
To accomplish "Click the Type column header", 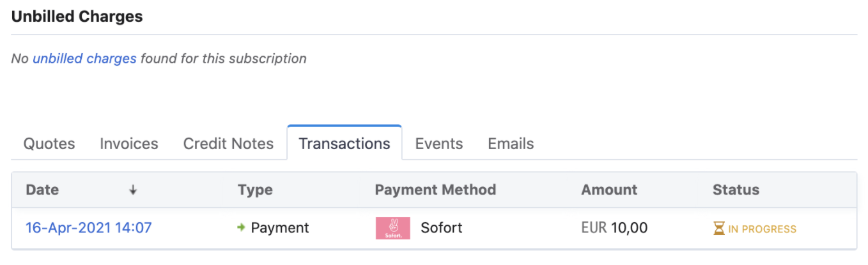I will [x=255, y=189].
